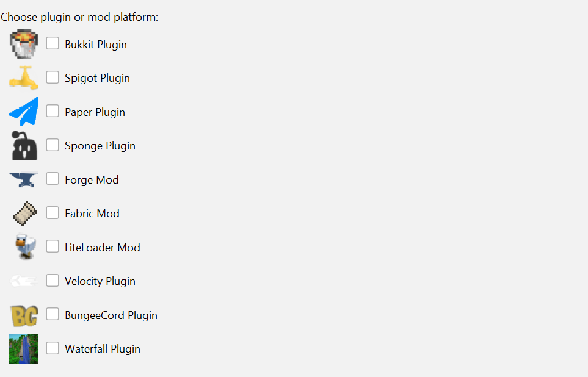588x377 pixels.
Task: Click the Velocity logo icon
Action: (x=23, y=280)
